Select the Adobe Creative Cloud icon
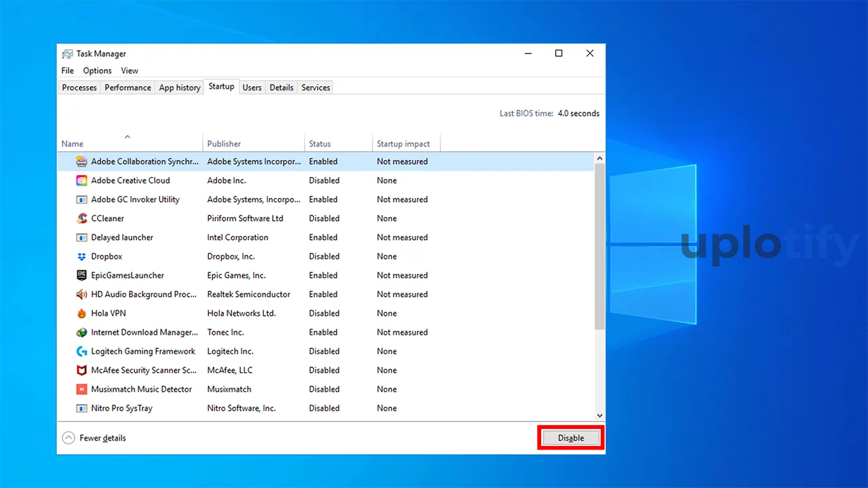Image resolution: width=868 pixels, height=488 pixels. 81,180
